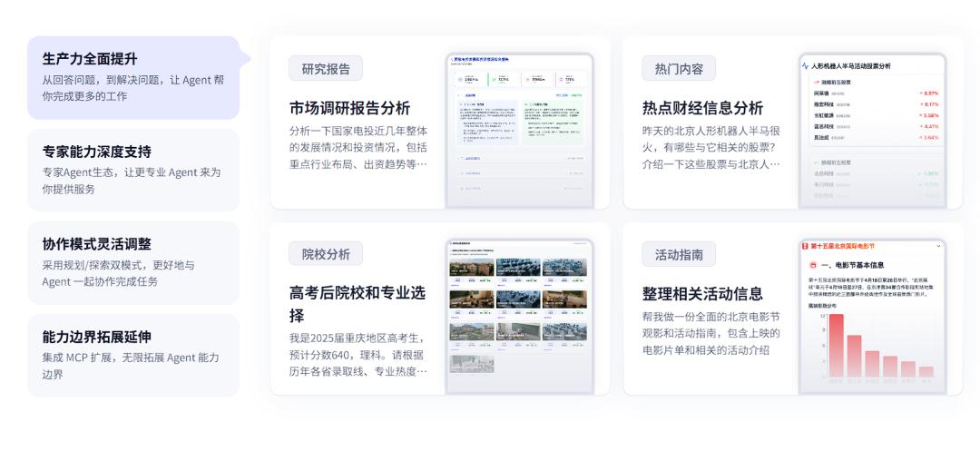Click the market research report preview thumbnail
Viewport: 980px width, 461px height.
519,132
